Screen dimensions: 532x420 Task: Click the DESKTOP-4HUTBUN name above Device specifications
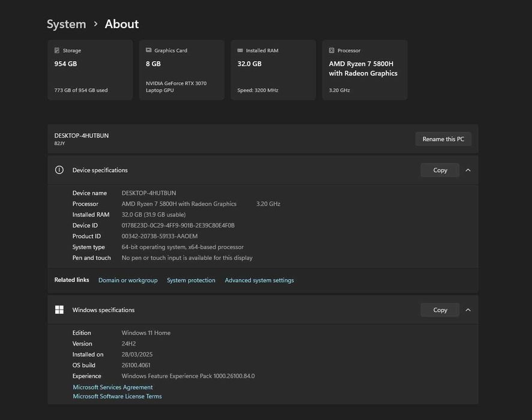click(82, 136)
